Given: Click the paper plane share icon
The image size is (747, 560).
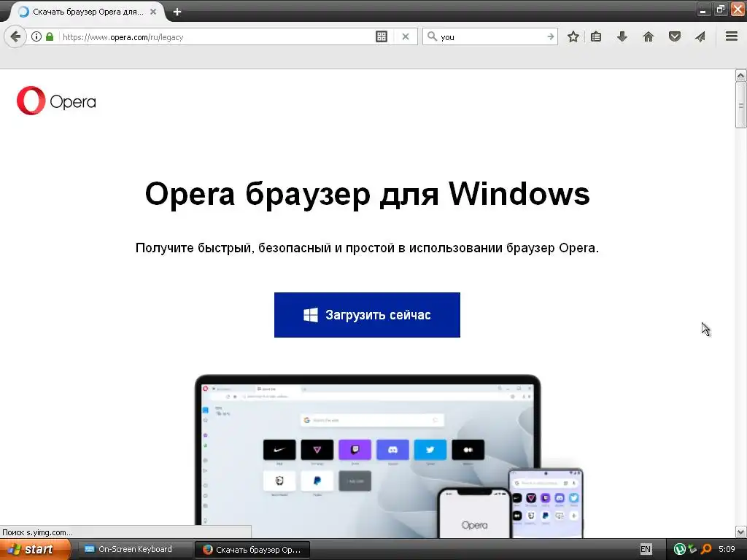Looking at the screenshot, I should click(700, 36).
